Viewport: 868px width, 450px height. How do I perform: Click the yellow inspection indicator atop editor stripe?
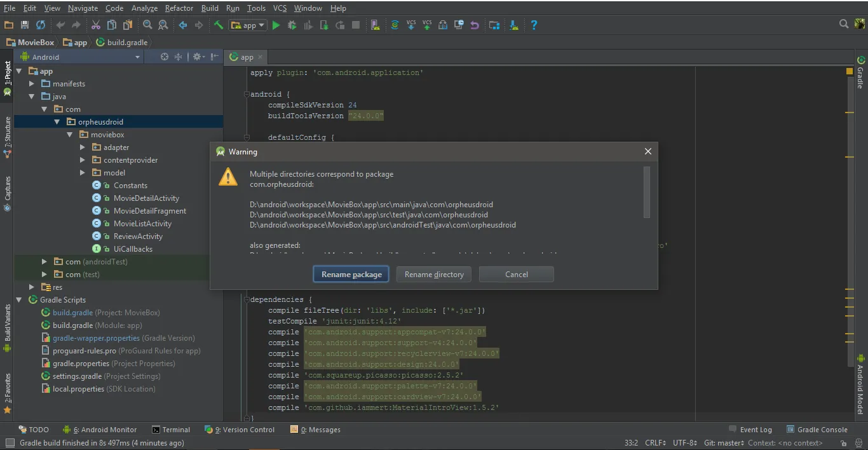tap(850, 71)
